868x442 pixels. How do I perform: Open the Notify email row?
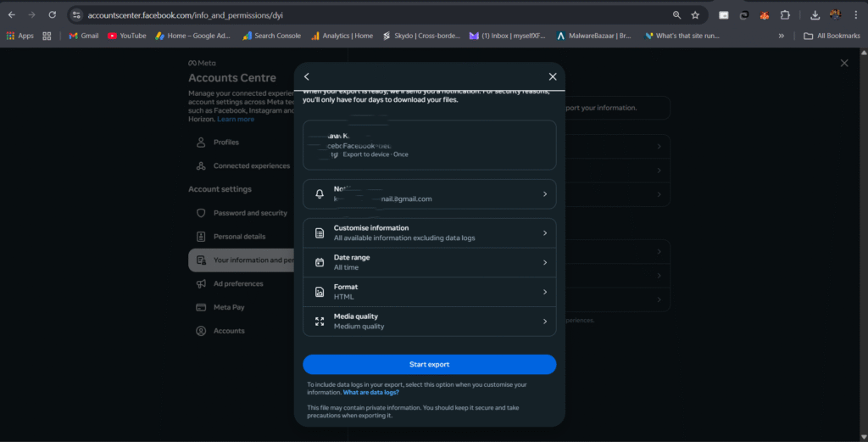430,194
